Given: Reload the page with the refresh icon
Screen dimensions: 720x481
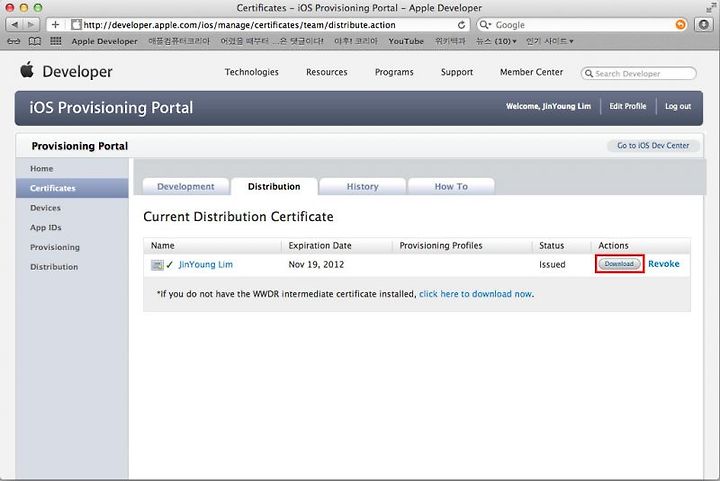Looking at the screenshot, I should click(x=461, y=25).
